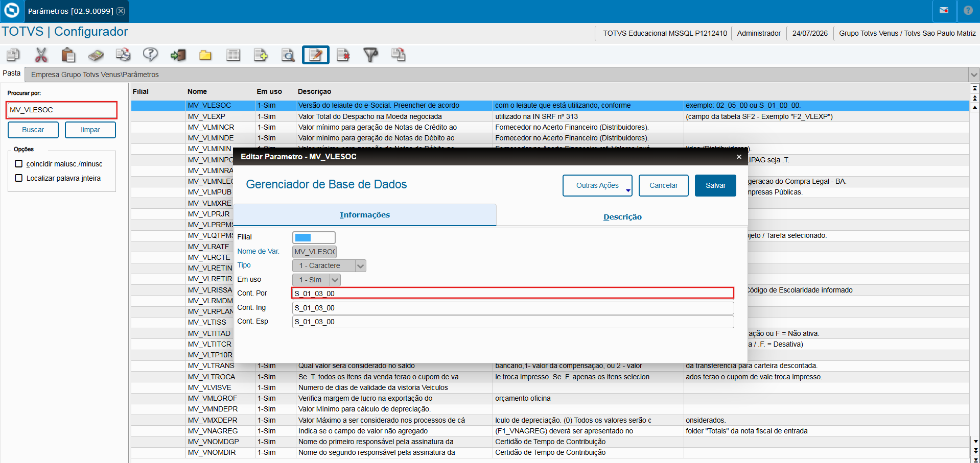Select the MV_VLMINDE row

pyautogui.click(x=550, y=138)
